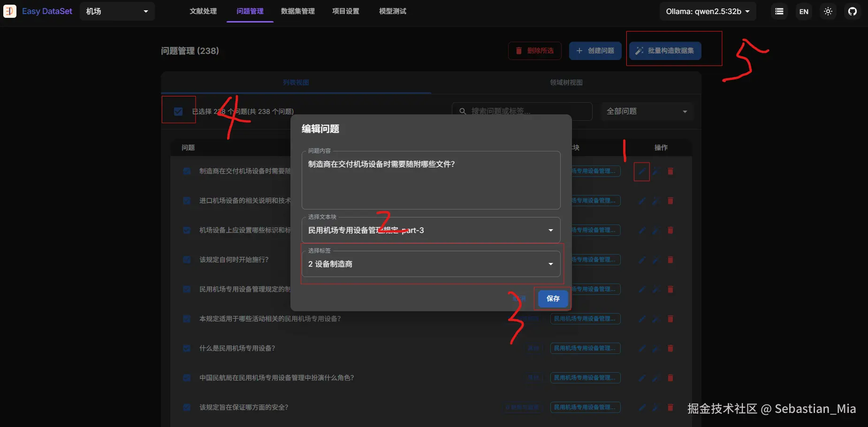
Task: Deselect the checkbox for 该规定自何时开始施行
Action: point(187,260)
